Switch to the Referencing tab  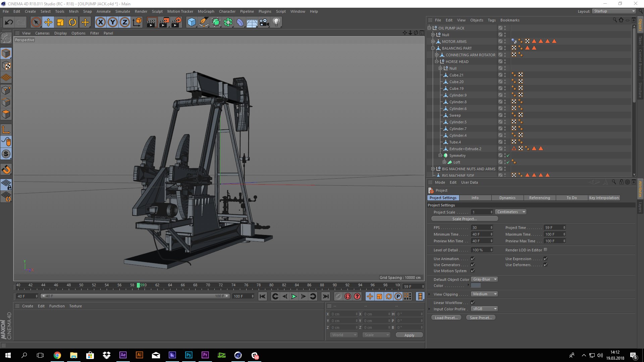pos(539,198)
